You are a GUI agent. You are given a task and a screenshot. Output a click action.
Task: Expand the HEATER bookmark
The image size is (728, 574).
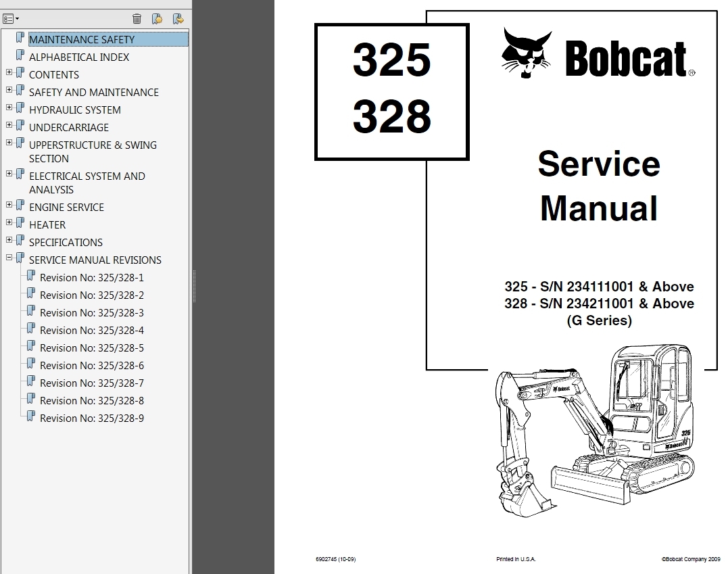(x=9, y=222)
